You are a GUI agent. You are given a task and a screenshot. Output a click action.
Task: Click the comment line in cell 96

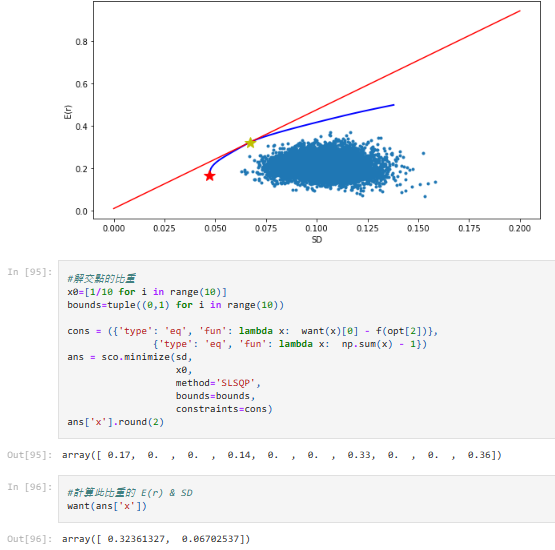[x=130, y=493]
